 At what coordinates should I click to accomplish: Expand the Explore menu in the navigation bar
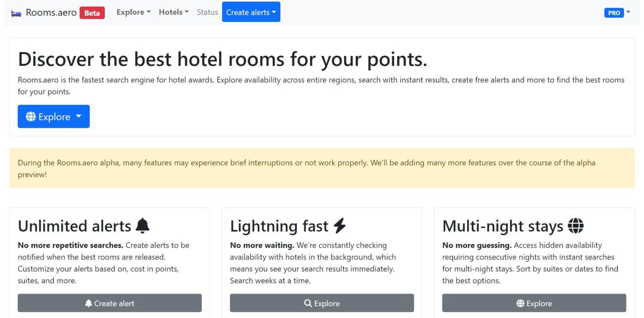133,12
